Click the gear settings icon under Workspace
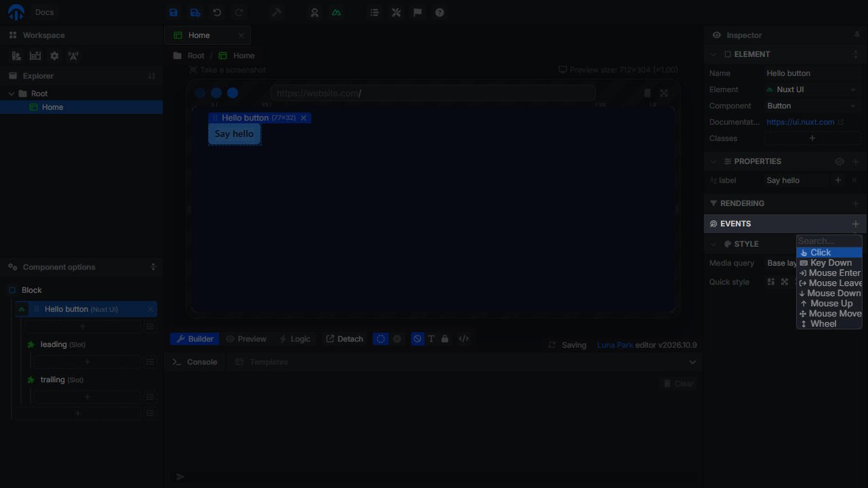The height and width of the screenshot is (488, 868). [54, 56]
